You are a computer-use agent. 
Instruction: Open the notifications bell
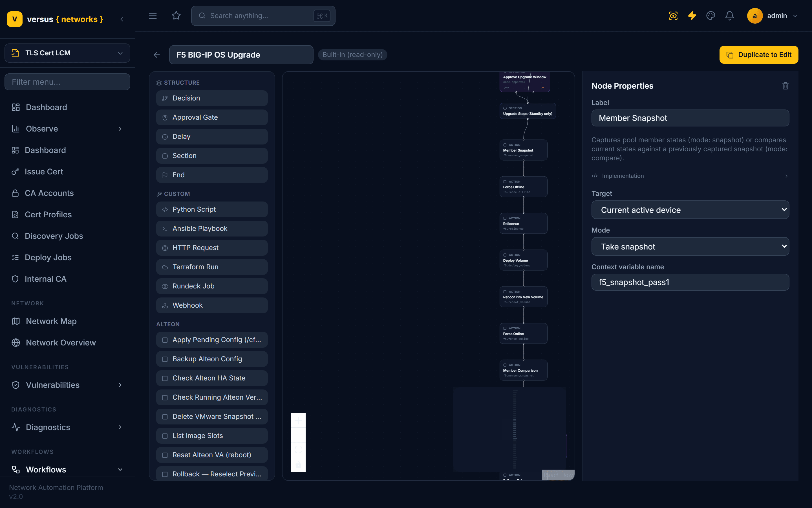pos(729,16)
